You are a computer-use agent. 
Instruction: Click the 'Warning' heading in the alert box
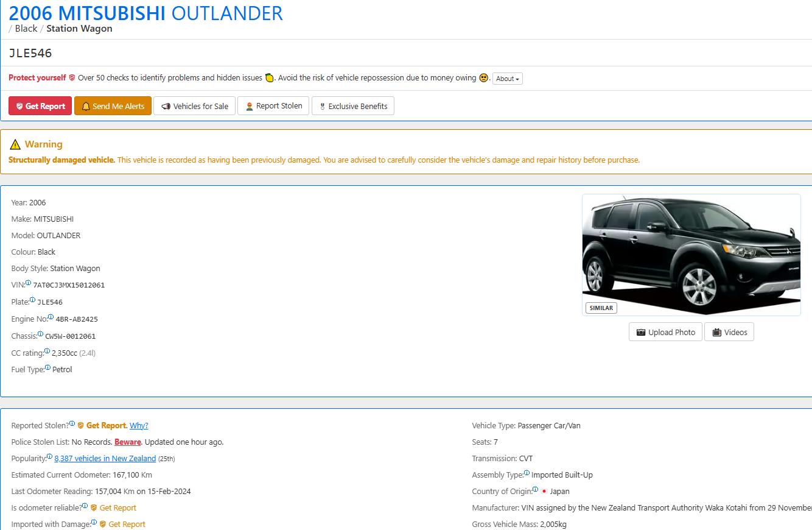point(44,144)
